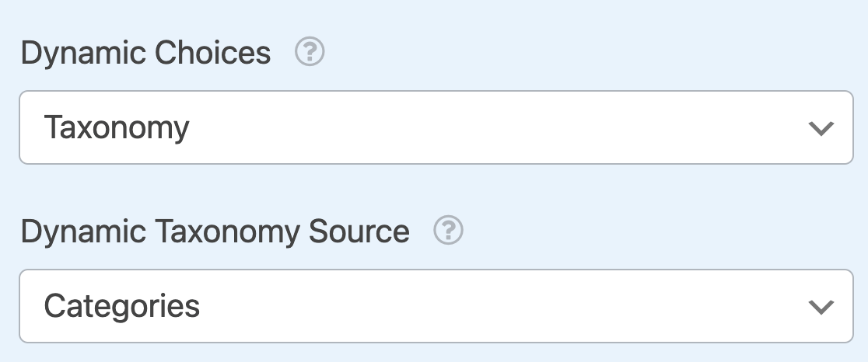868x362 pixels.
Task: Expand the select box showing Taxonomy
Action: (436, 127)
